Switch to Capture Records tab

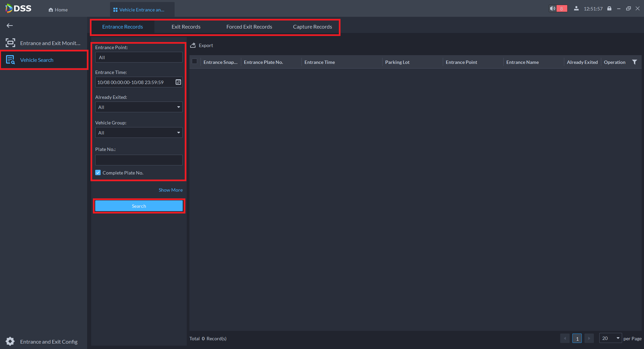pos(312,27)
